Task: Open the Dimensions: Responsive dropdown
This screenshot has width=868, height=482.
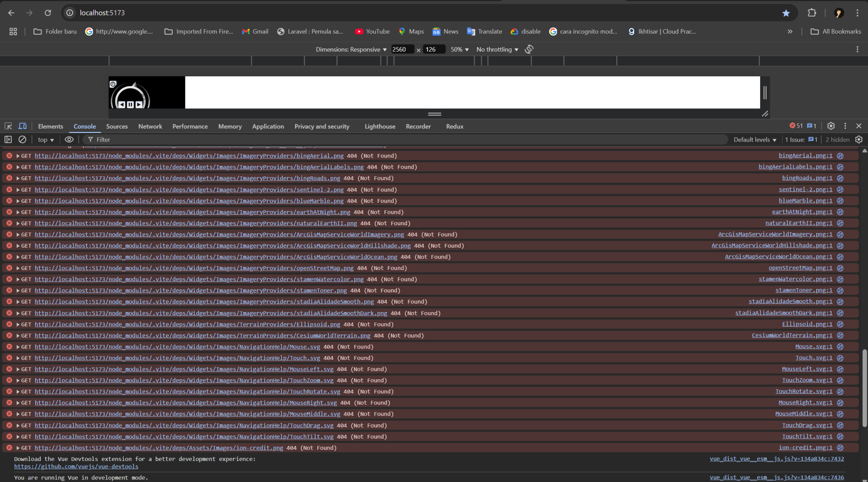Action: click(351, 49)
